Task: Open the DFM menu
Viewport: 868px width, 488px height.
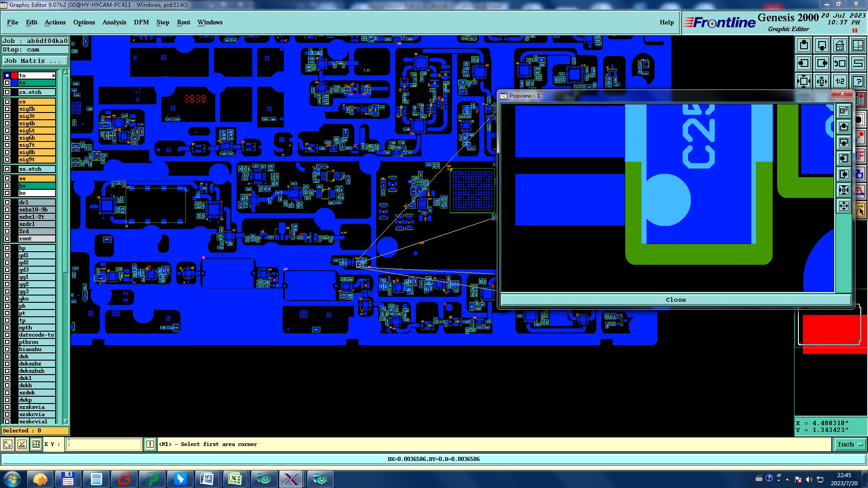Action: pos(141,22)
